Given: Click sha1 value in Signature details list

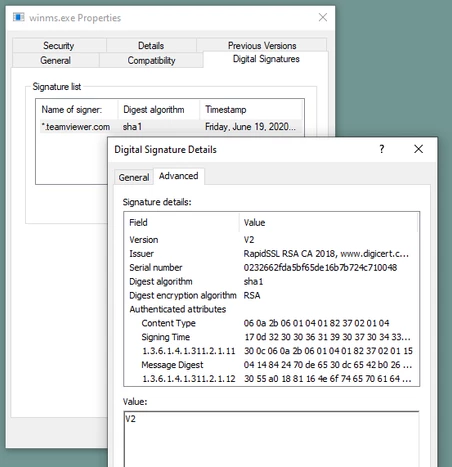Looking at the screenshot, I should tap(253, 282).
